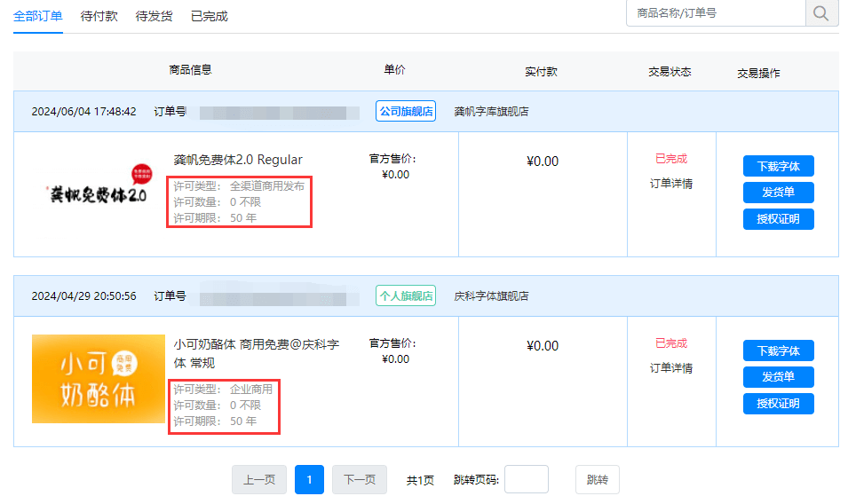Click 企业商用 license type text
The width and height of the screenshot is (848, 504).
click(x=251, y=390)
